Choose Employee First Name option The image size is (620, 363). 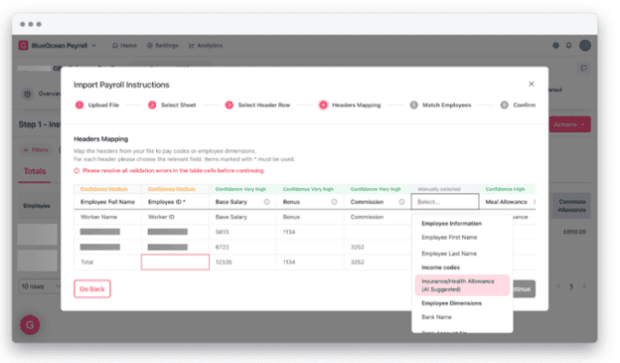click(x=449, y=237)
